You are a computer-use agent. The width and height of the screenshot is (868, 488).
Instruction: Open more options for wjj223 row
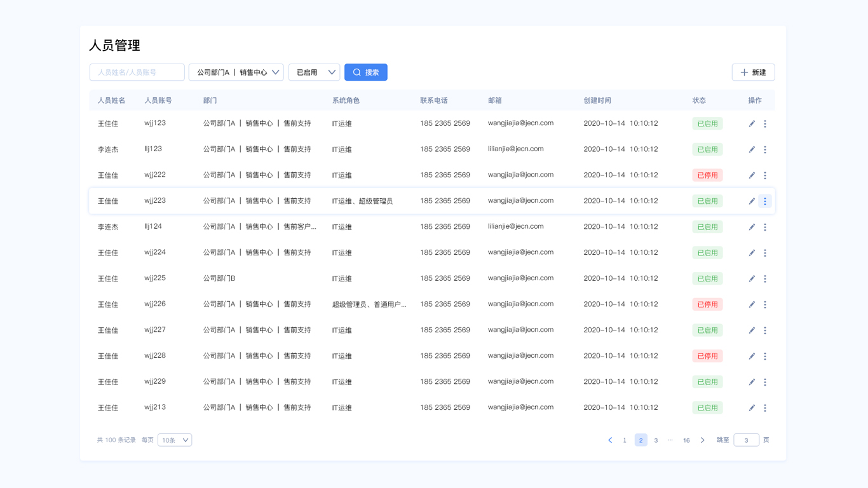(x=765, y=201)
